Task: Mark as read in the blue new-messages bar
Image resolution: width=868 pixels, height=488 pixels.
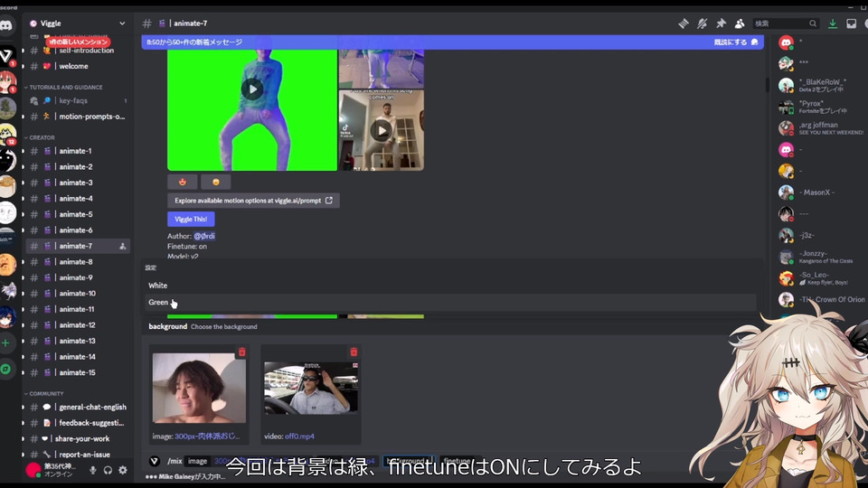Action: click(x=736, y=42)
